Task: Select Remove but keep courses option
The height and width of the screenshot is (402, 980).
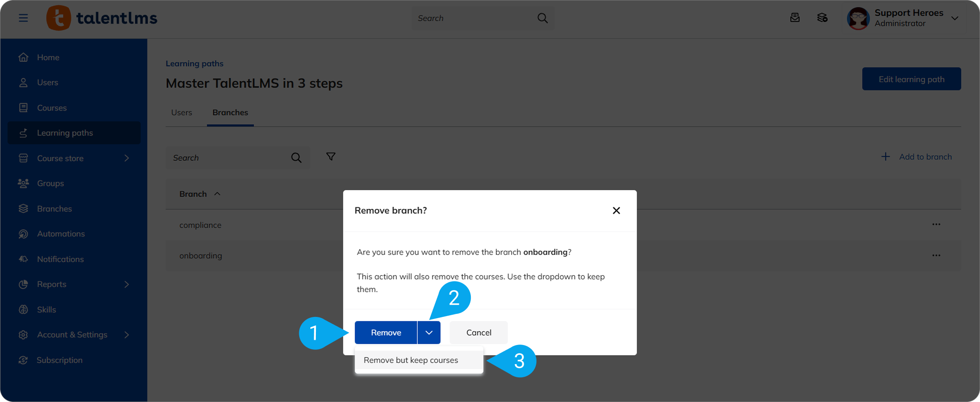Action: (x=411, y=360)
